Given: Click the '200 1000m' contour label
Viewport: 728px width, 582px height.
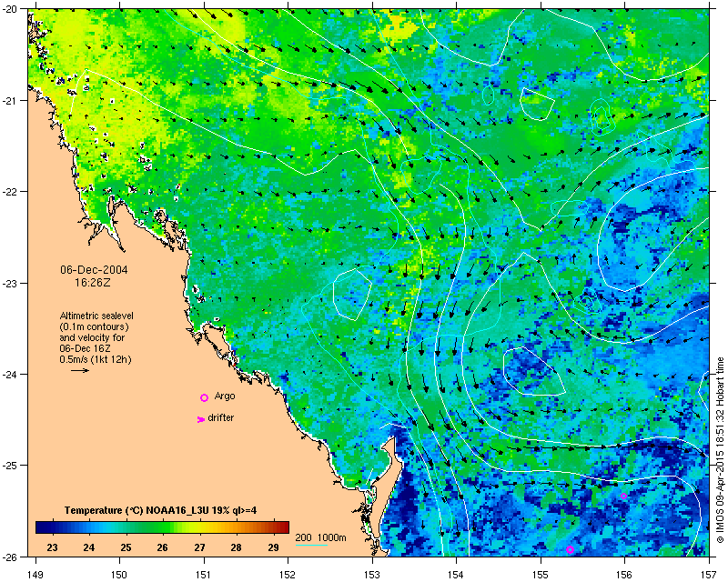Looking at the screenshot, I should coord(321,538).
